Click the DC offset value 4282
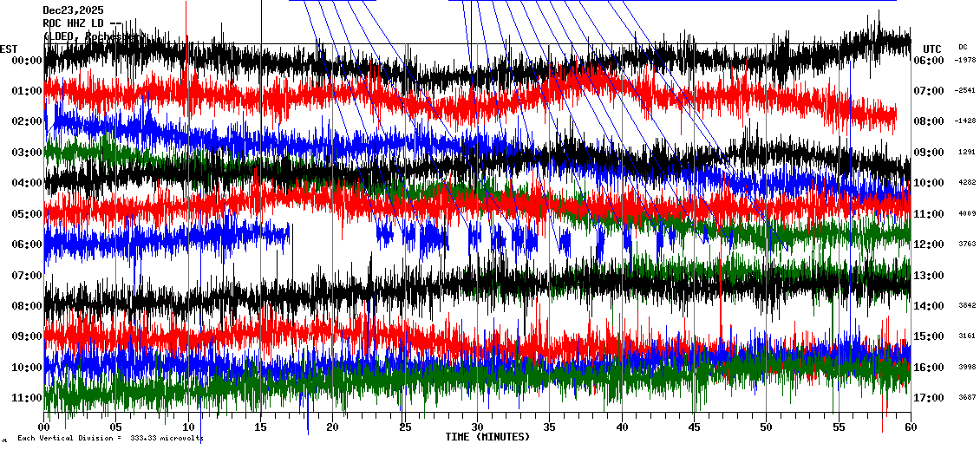The height and width of the screenshot is (450, 980). [964, 183]
